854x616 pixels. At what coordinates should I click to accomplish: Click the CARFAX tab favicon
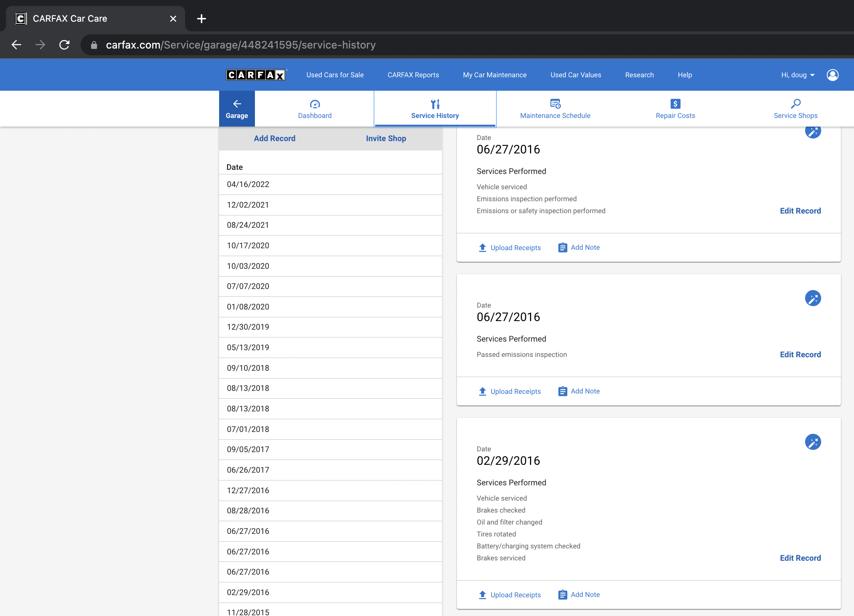(x=21, y=18)
